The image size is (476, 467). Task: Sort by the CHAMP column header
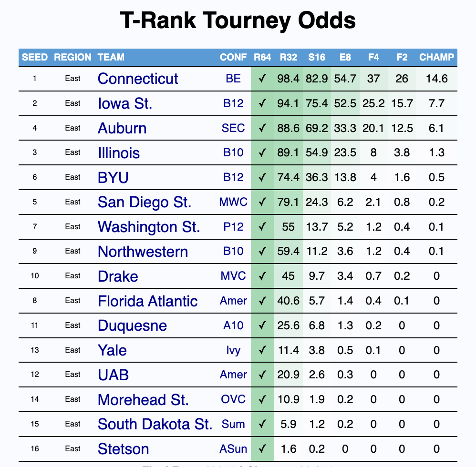tap(436, 57)
